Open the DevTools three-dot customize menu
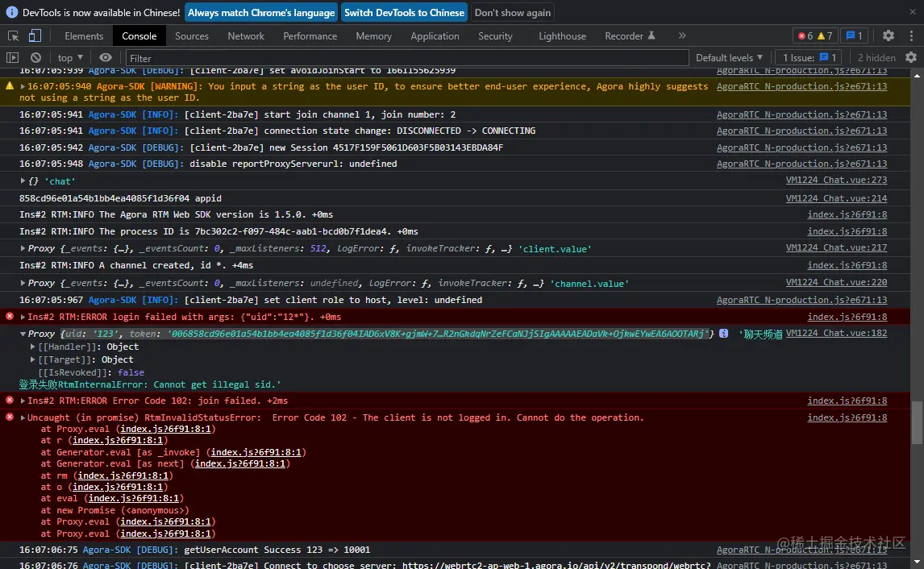The height and width of the screenshot is (569, 924). (911, 36)
